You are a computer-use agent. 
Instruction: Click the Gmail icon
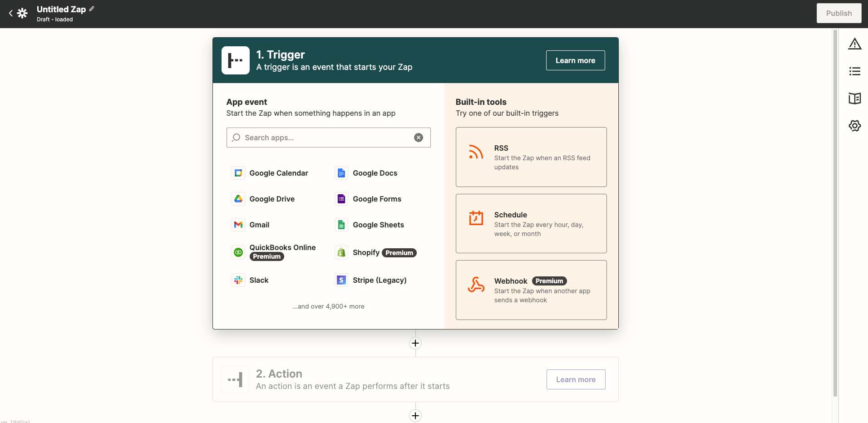point(238,225)
